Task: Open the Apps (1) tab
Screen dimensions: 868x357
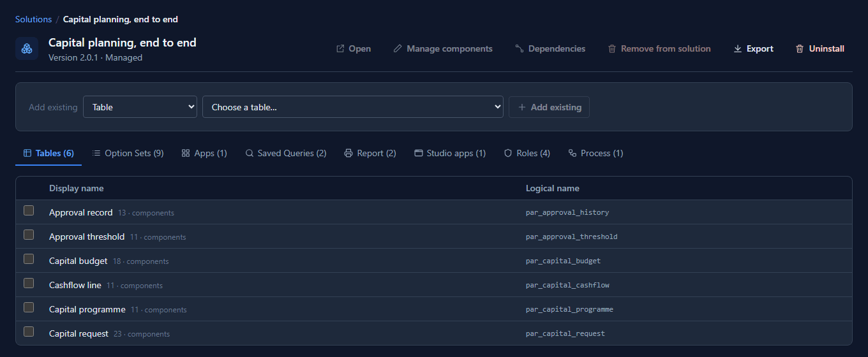Action: coord(204,153)
